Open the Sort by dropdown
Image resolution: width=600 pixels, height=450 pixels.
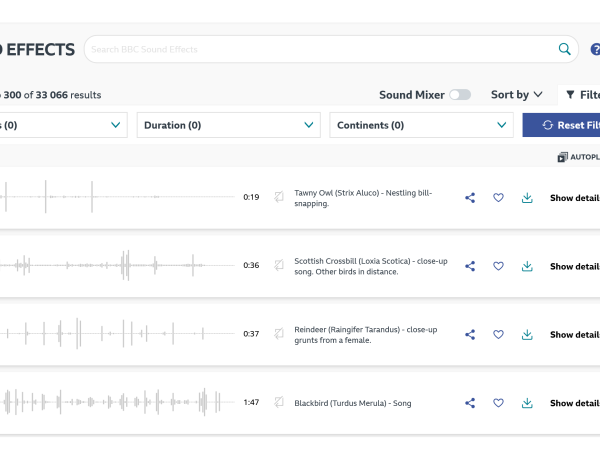(x=516, y=95)
